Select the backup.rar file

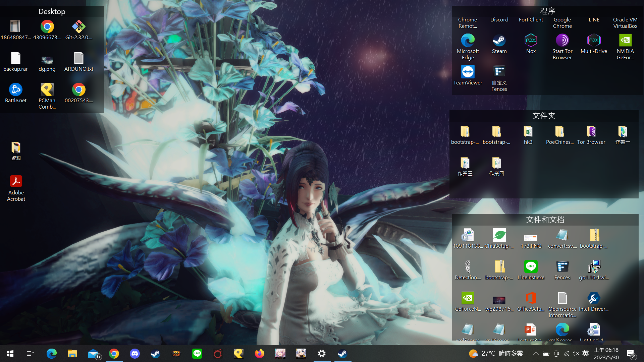[15, 62]
